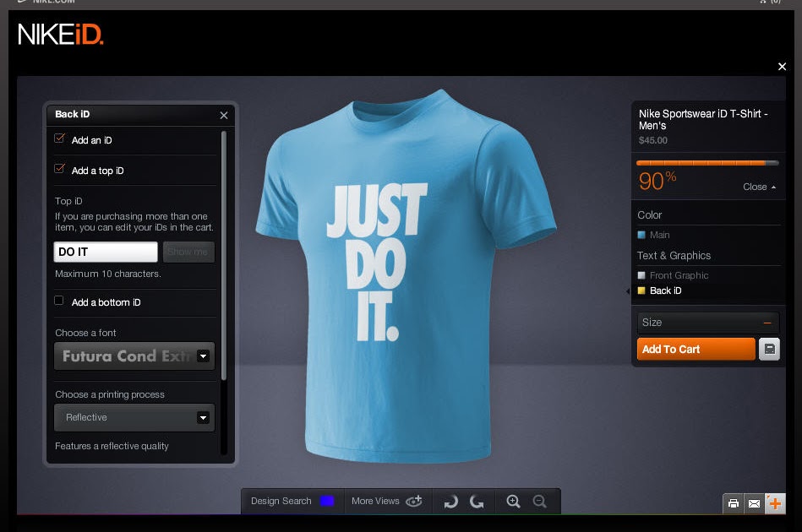Click the blue Design Search swatch

[x=327, y=501]
